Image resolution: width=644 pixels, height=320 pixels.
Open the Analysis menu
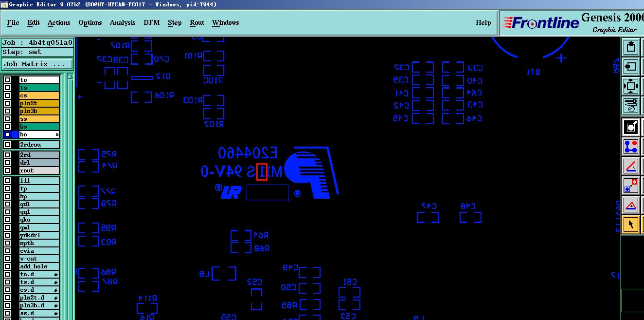tap(123, 22)
